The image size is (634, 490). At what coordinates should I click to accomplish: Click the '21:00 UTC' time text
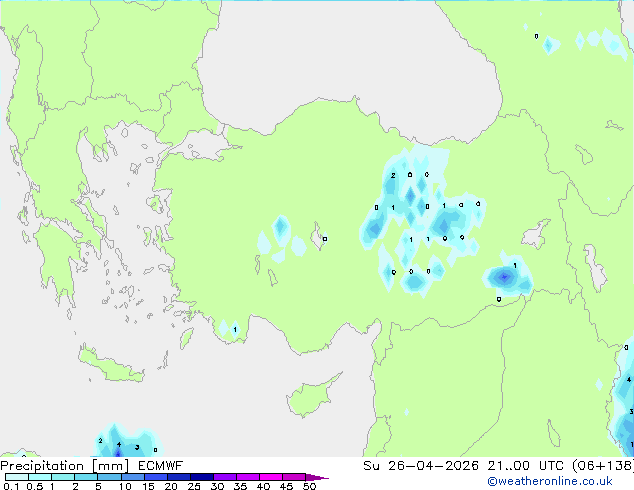pyautogui.click(x=525, y=466)
